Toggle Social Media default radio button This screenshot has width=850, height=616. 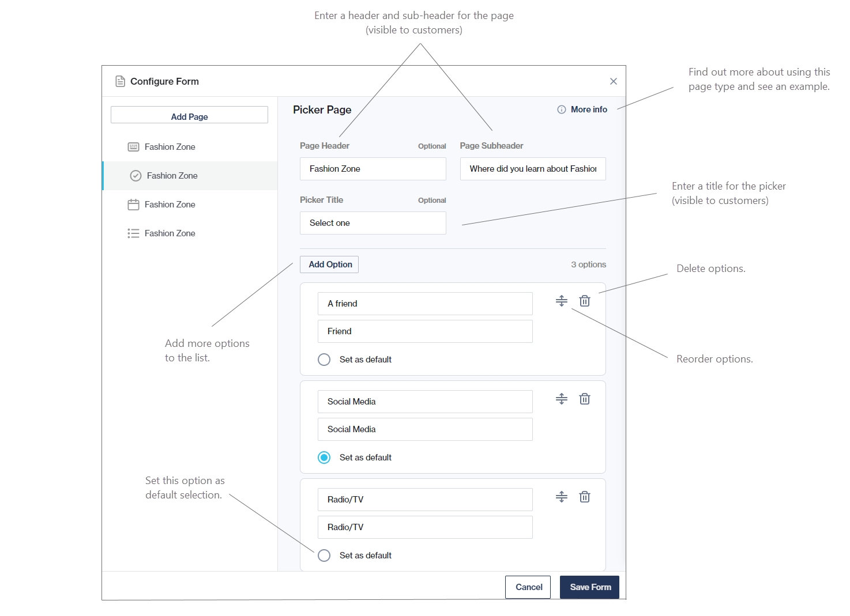coord(324,458)
